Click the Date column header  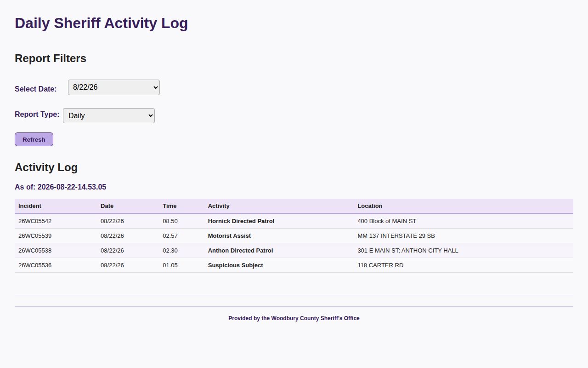pyautogui.click(x=107, y=206)
